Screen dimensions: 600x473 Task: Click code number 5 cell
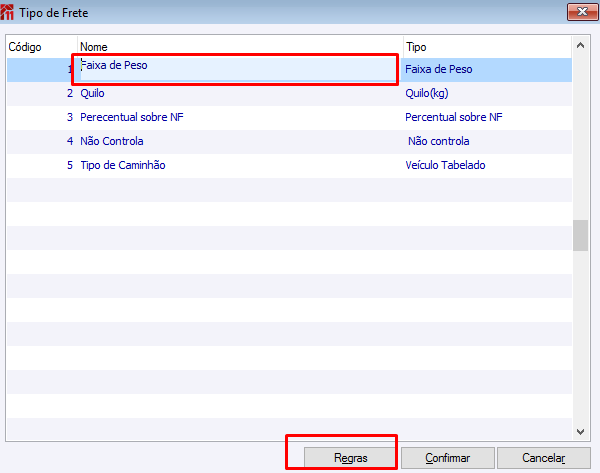42,165
